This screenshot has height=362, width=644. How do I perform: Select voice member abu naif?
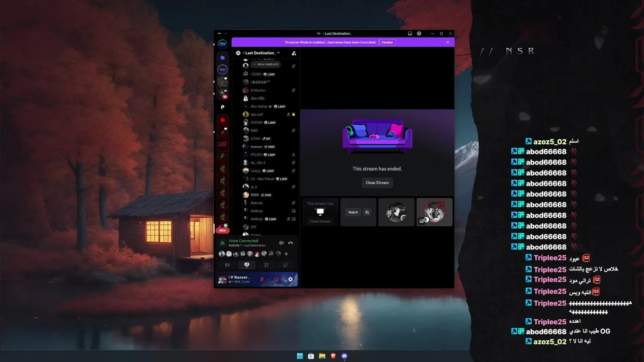(269, 114)
